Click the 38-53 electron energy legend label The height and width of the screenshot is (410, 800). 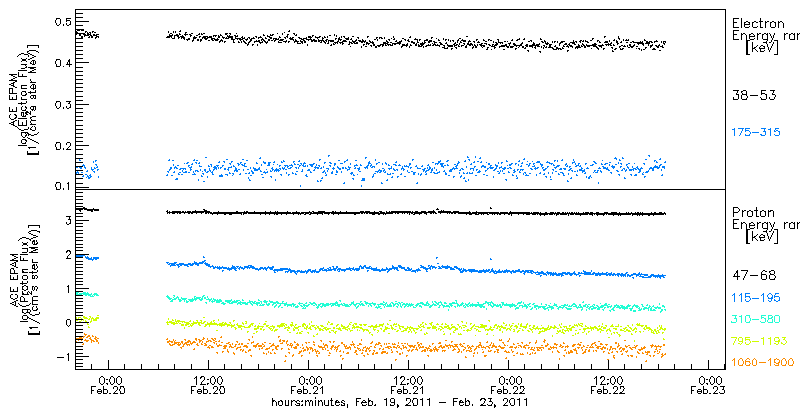(754, 95)
